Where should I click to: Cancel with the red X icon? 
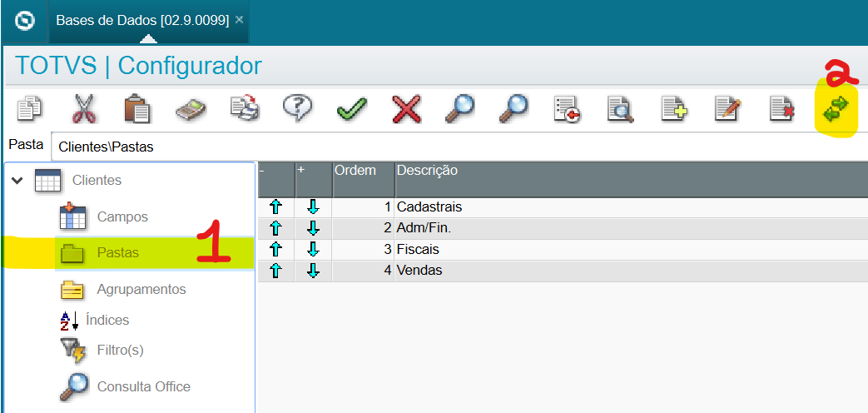pos(406,109)
